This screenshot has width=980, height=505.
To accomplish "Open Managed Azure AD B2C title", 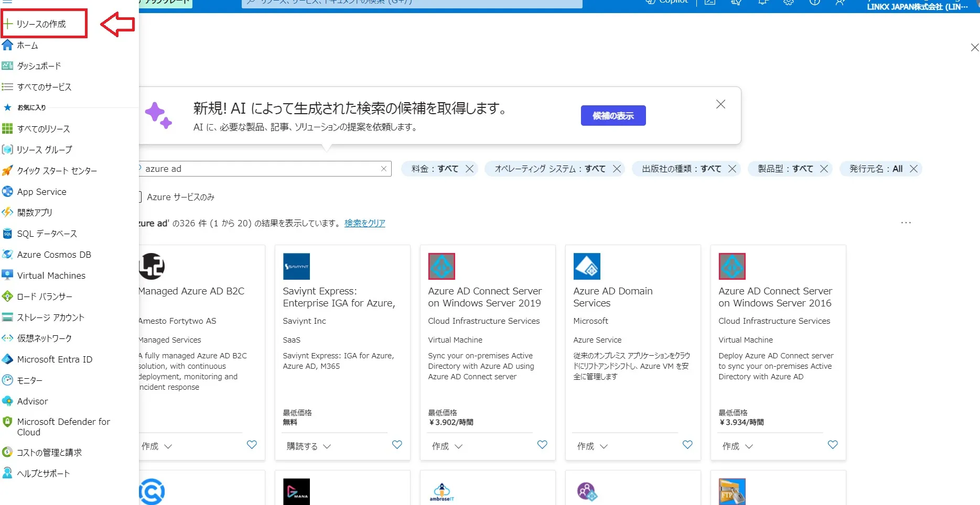I will tap(191, 291).
